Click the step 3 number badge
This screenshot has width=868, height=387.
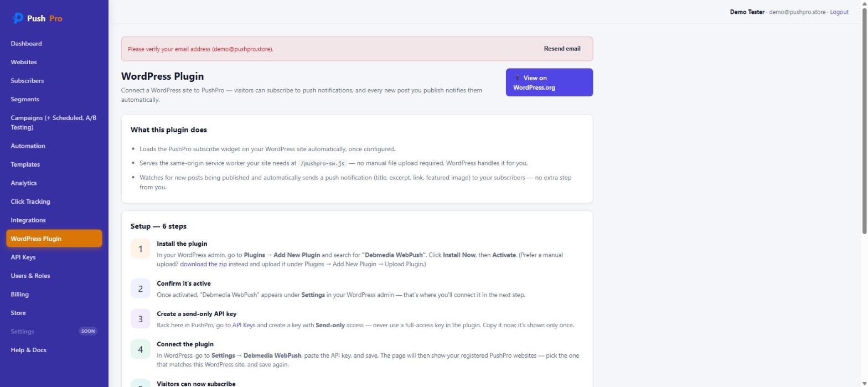141,319
